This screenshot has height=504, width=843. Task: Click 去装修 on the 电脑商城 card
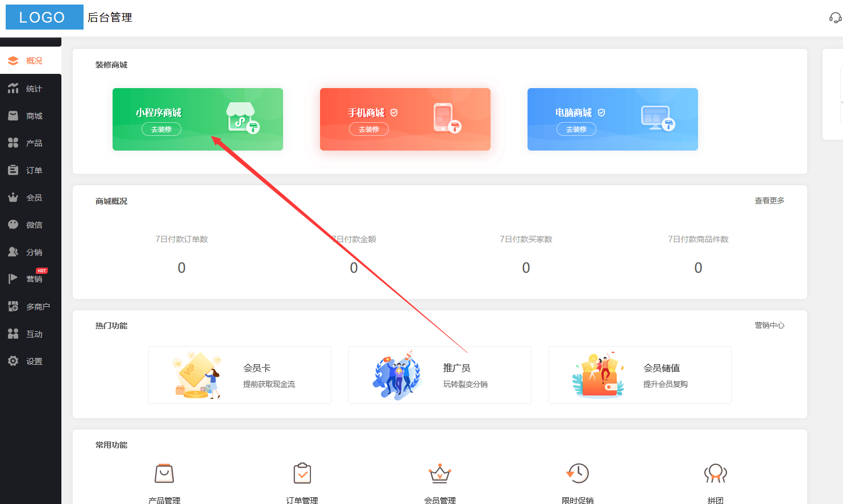pyautogui.click(x=576, y=130)
